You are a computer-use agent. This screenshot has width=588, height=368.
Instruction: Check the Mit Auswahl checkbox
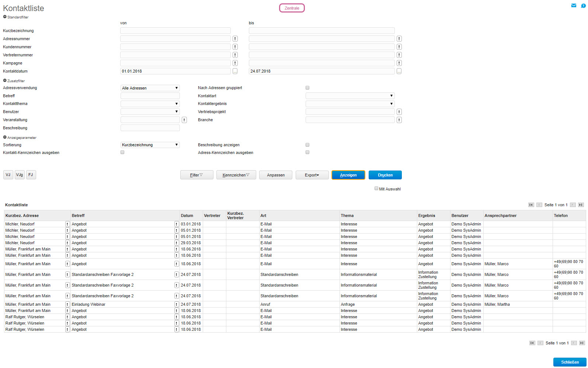376,188
